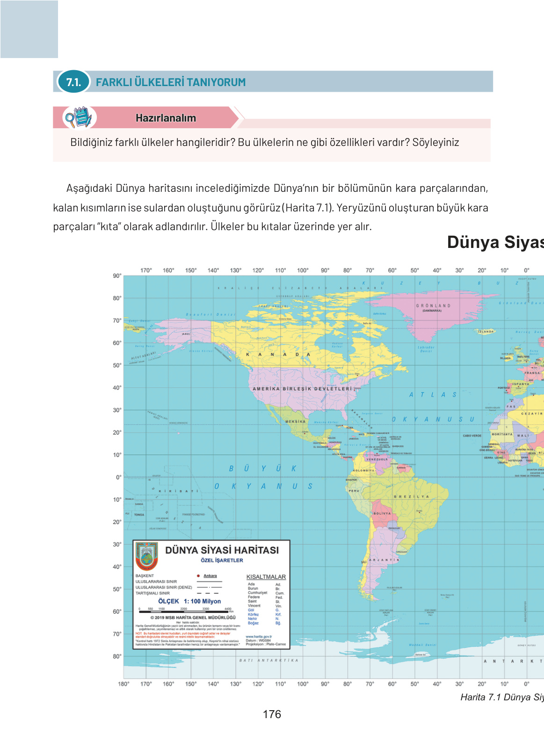Click the ARJANTİN label on the map

[x=384, y=560]
